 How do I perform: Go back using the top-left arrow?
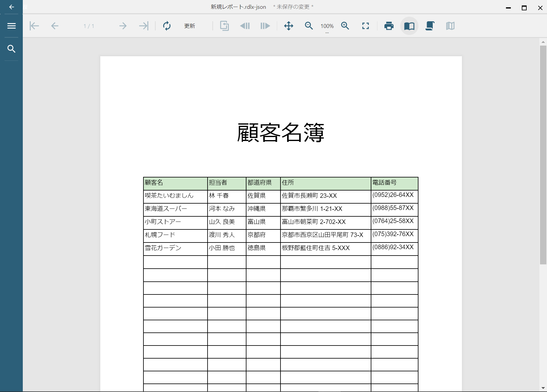pyautogui.click(x=12, y=7)
